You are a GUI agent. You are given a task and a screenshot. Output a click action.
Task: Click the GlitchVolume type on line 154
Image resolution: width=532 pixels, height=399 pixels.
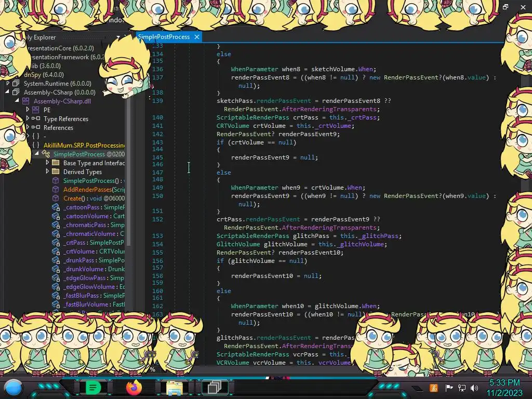[238, 244]
